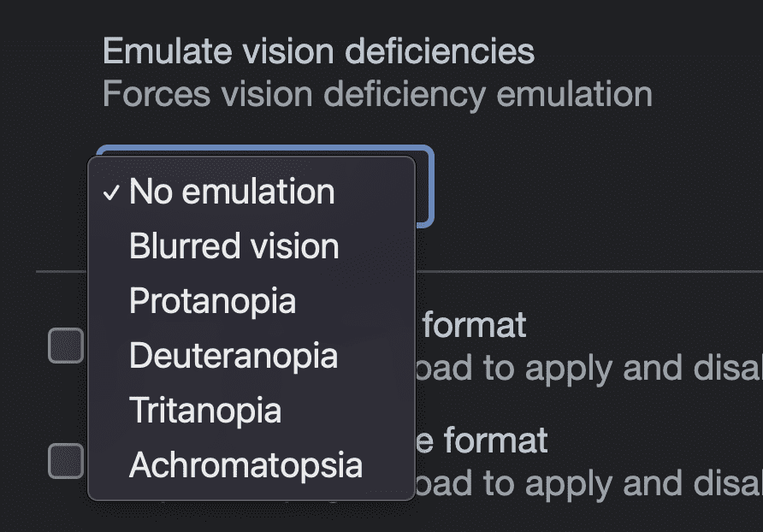Click the currently checked list option marker
763x532 pixels.
110,193
